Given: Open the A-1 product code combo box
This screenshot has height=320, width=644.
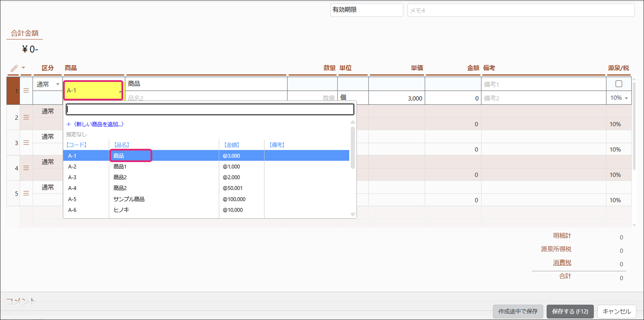Looking at the screenshot, I should point(93,91).
